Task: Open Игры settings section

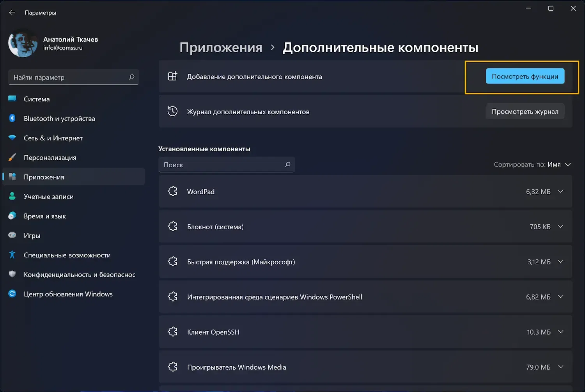Action: tap(74, 236)
